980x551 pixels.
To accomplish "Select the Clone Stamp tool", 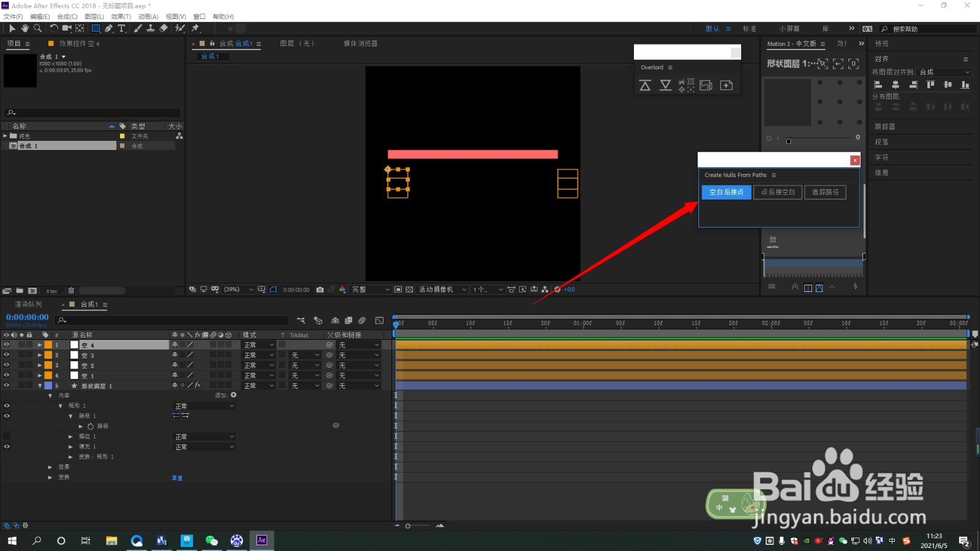I will coord(150,28).
